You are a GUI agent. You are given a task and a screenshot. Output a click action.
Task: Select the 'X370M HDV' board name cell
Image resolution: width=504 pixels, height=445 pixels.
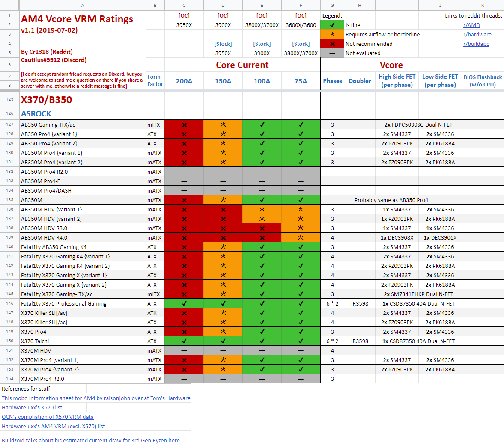pyautogui.click(x=83, y=350)
